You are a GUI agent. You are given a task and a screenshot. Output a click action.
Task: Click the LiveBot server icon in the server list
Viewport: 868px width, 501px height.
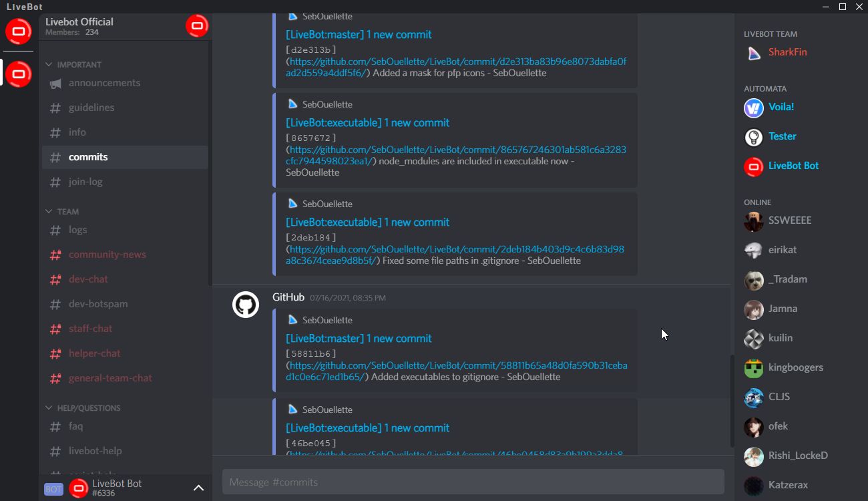point(18,74)
